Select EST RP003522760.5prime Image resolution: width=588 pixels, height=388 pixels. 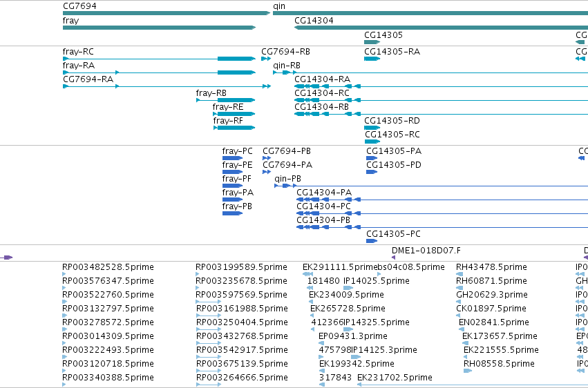(x=108, y=295)
